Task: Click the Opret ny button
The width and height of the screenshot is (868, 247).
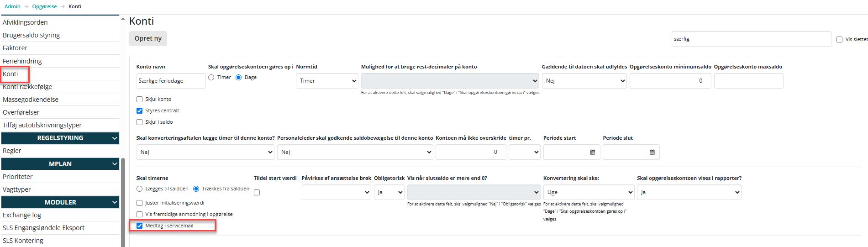Action: [148, 38]
